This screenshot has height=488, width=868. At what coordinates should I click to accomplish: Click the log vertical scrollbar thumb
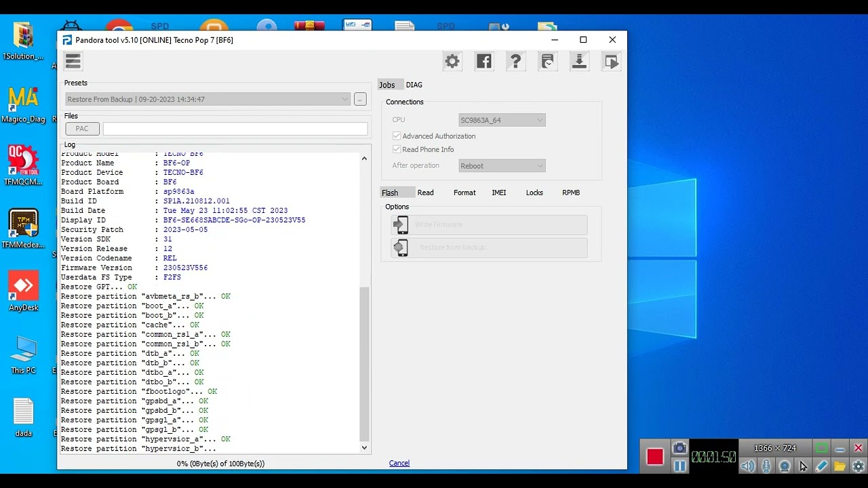click(364, 363)
